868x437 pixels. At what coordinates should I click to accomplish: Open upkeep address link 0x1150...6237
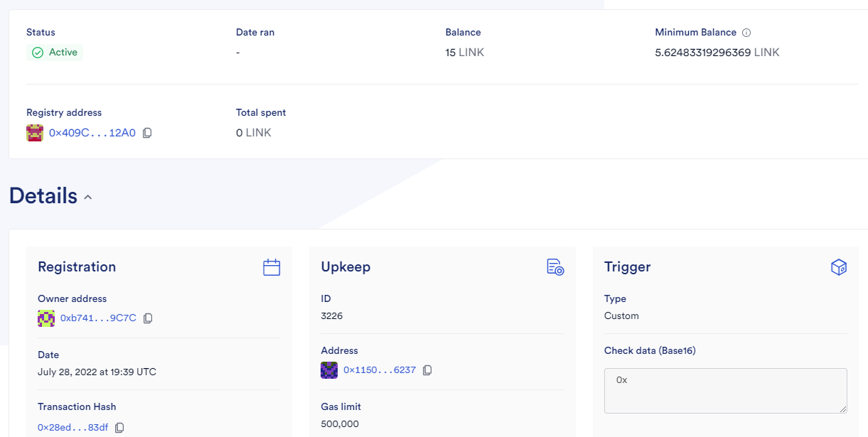click(380, 370)
